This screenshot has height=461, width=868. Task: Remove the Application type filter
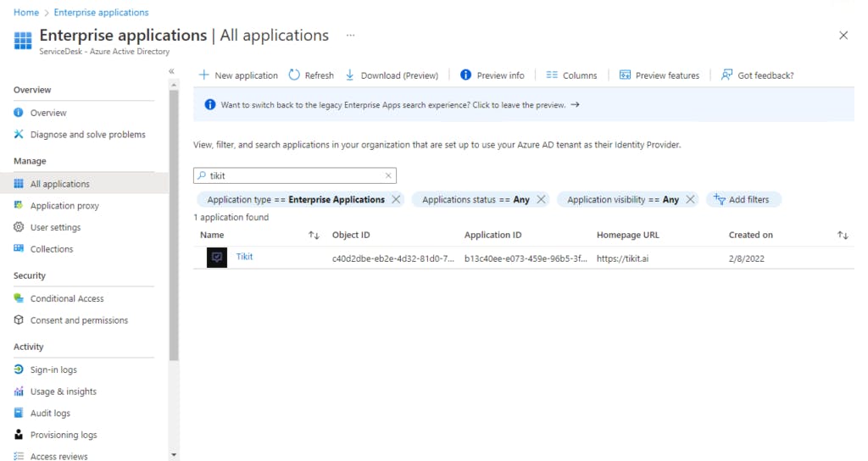(396, 199)
